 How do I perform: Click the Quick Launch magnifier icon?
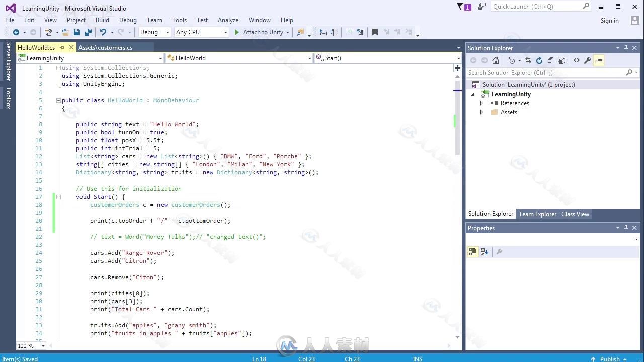point(586,6)
